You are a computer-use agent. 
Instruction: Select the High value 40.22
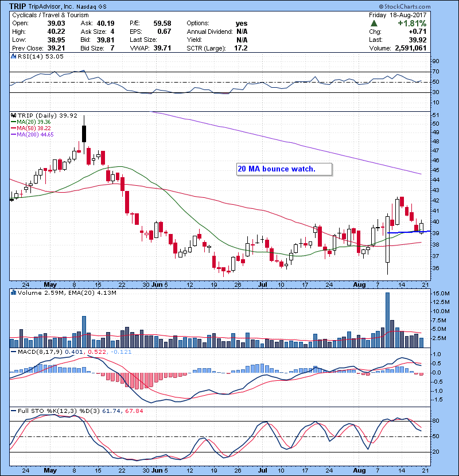click(x=56, y=32)
